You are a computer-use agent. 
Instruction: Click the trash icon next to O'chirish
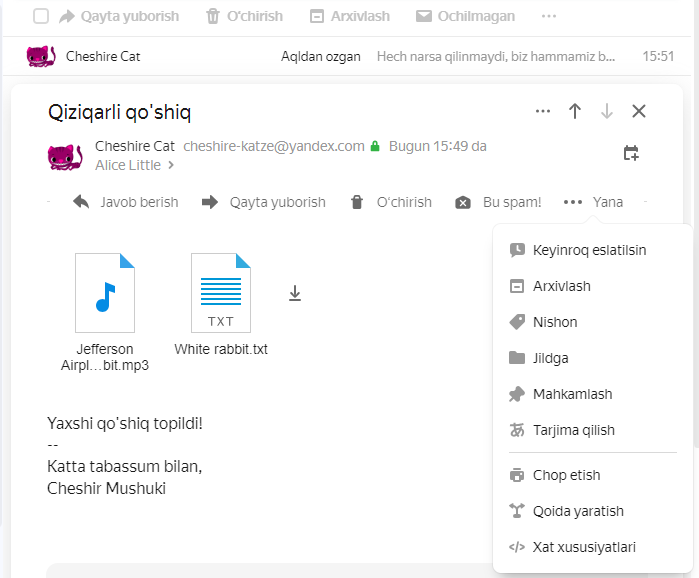(357, 202)
